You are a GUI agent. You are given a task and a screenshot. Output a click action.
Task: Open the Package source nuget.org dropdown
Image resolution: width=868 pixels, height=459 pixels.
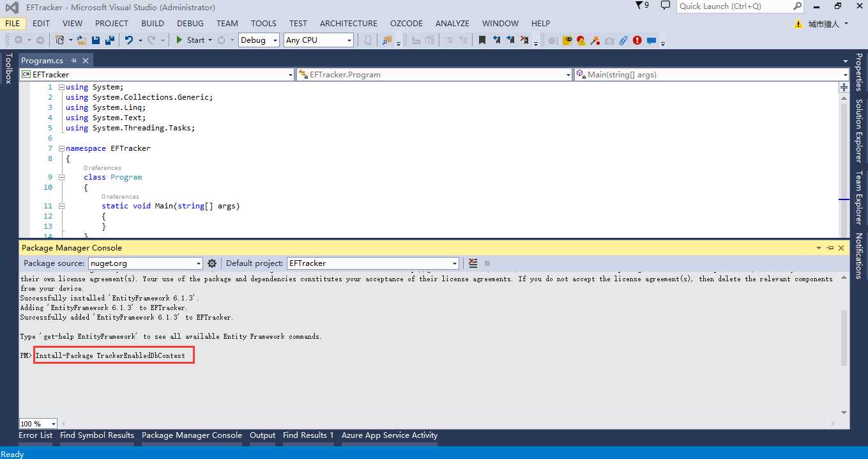[146, 263]
